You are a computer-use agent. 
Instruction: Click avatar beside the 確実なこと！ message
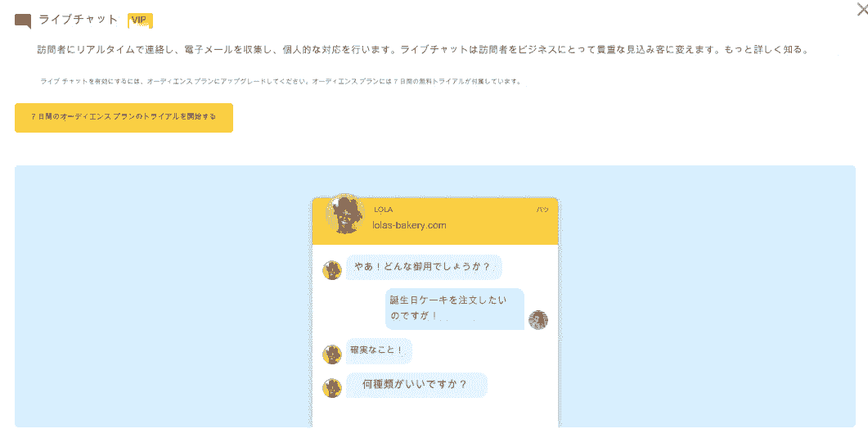click(x=332, y=354)
